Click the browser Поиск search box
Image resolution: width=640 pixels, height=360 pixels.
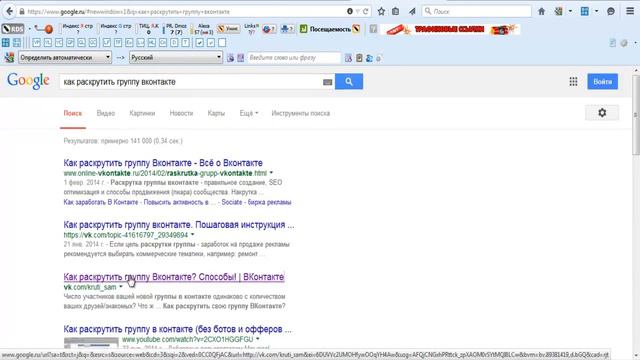coord(476,11)
